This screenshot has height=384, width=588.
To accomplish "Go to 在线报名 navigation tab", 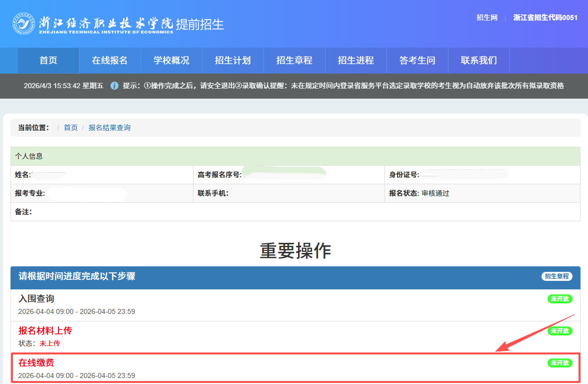I will (x=109, y=61).
